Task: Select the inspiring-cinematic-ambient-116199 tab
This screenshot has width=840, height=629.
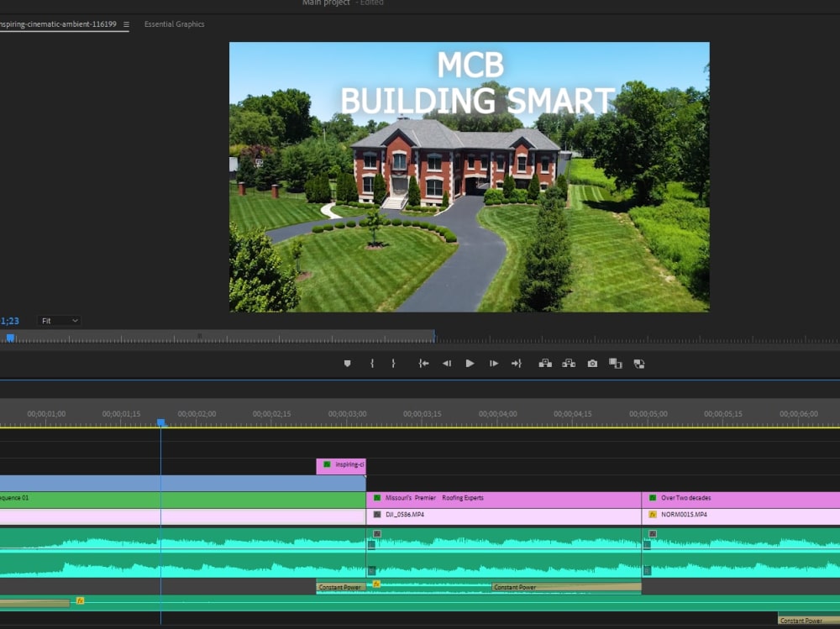Action: [58, 24]
